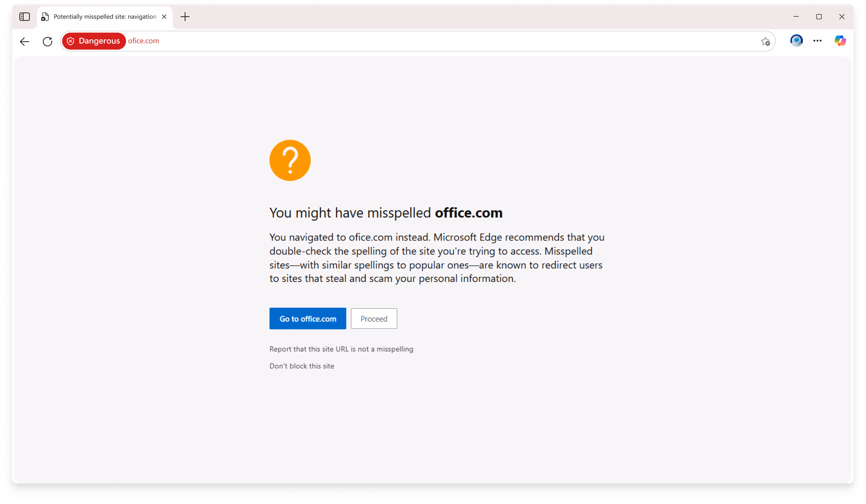Go back using the back arrow
Image resolution: width=866 pixels, height=504 pixels.
pos(24,41)
